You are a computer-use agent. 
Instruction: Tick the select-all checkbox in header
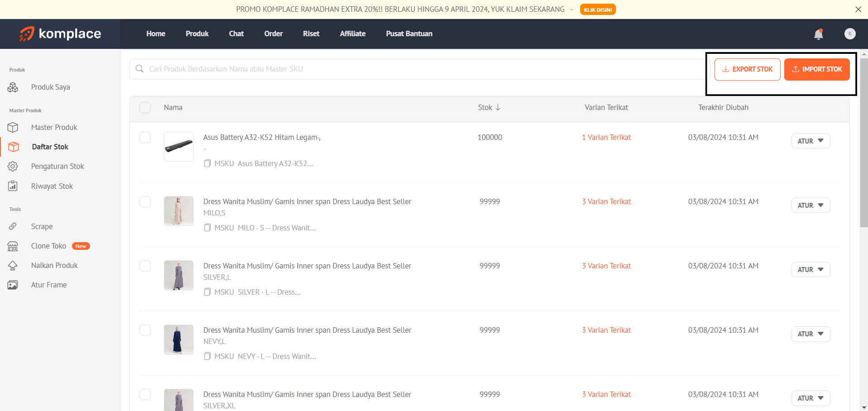[145, 107]
